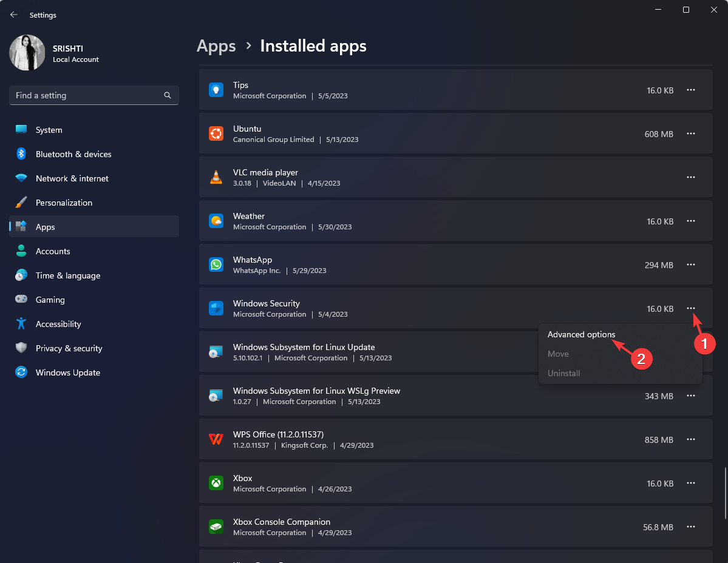Image resolution: width=728 pixels, height=563 pixels.
Task: Click the Local Account label
Action: coord(76,59)
